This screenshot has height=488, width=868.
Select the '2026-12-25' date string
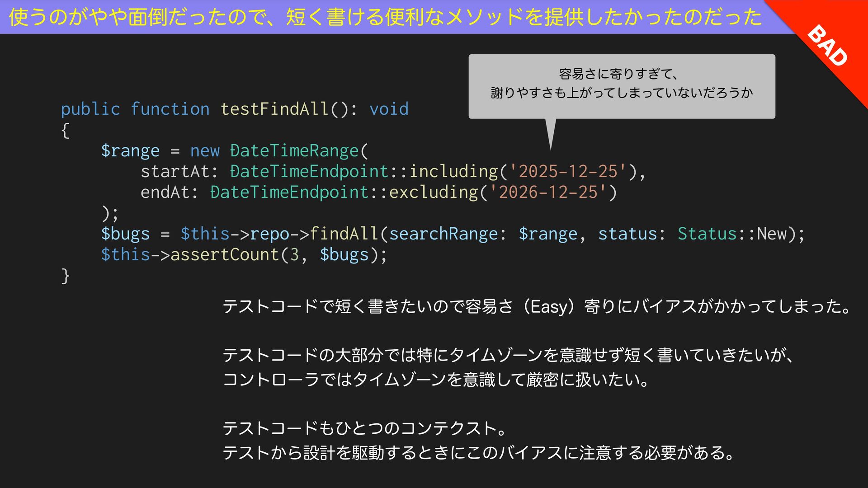tap(548, 192)
